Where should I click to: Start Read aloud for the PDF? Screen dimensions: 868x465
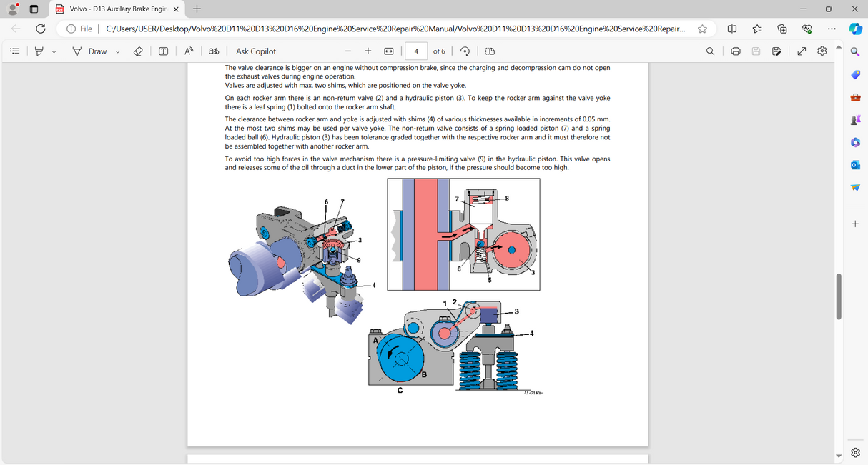(x=188, y=51)
